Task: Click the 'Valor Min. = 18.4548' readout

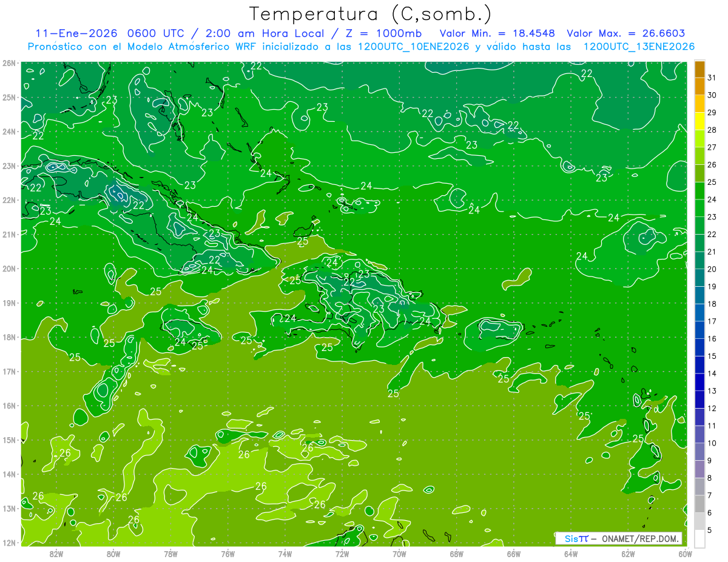Action: [x=498, y=33]
